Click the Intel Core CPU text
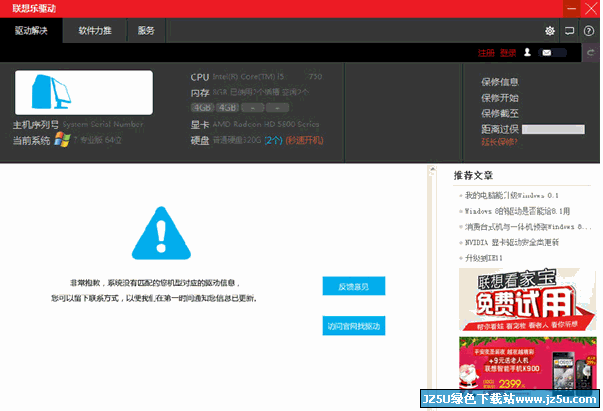The width and height of the screenshot is (603, 411). 267,77
